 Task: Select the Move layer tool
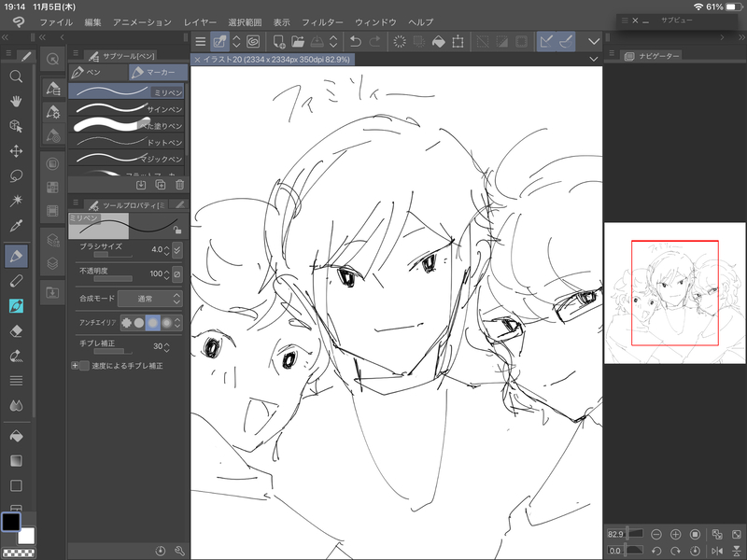tap(16, 151)
